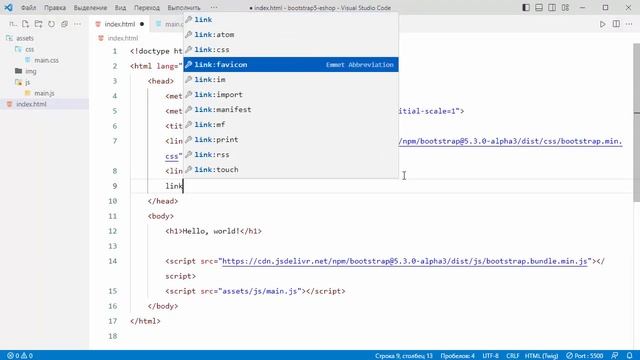640x360 pixels.
Task: Switch to the index.html editor tab
Action: coord(119,24)
